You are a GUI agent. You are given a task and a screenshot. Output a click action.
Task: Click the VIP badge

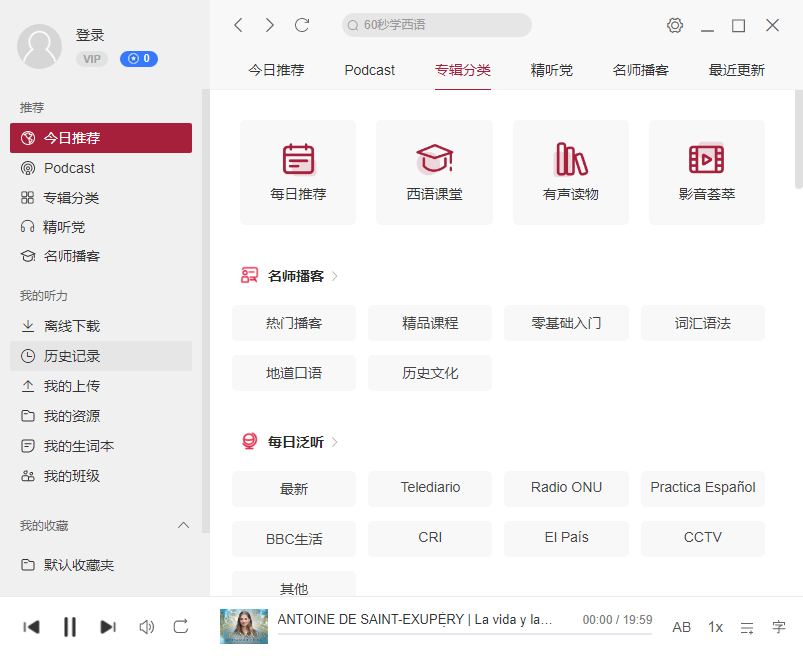[92, 59]
